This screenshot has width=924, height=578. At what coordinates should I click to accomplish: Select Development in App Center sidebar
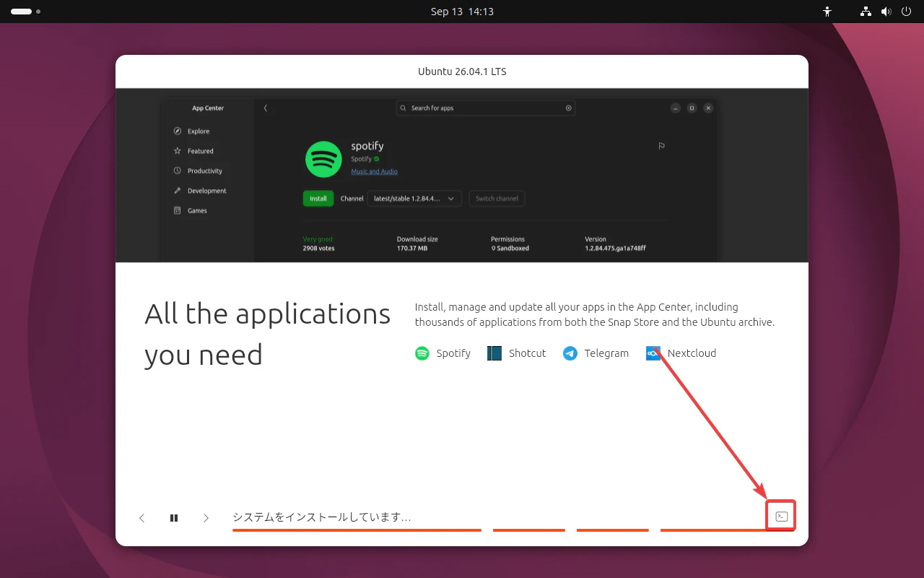tap(207, 191)
